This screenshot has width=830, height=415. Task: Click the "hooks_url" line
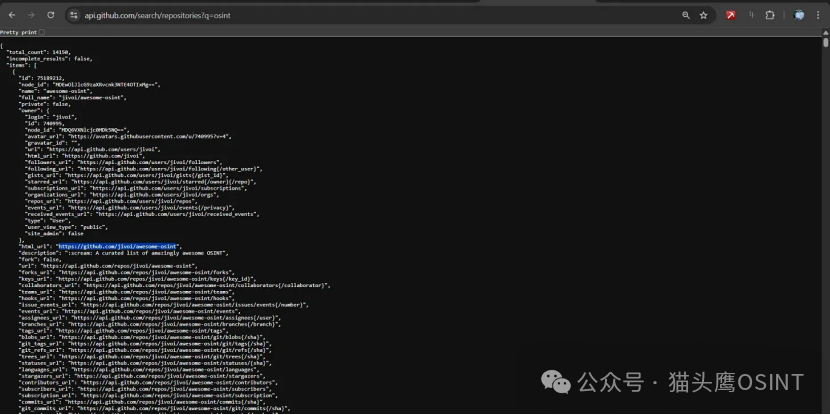pyautogui.click(x=125, y=299)
